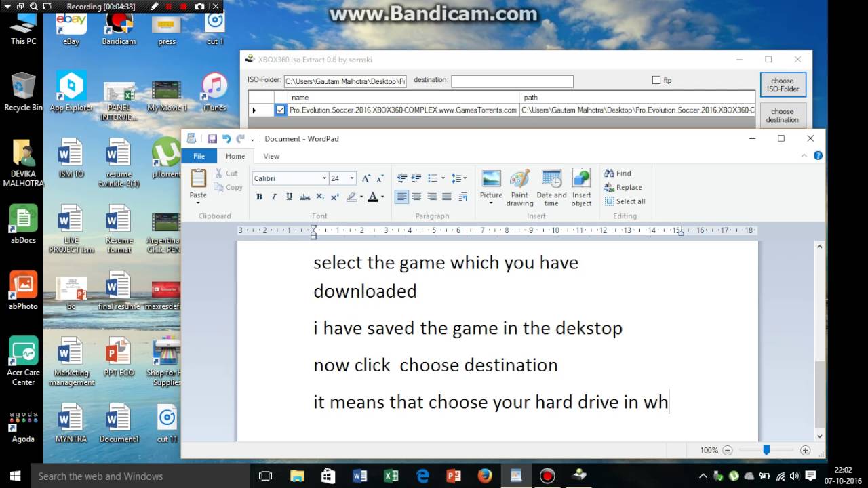Viewport: 868px width, 488px height.
Task: Click the WordPad vertical scrollbar thumb
Action: 819,395
